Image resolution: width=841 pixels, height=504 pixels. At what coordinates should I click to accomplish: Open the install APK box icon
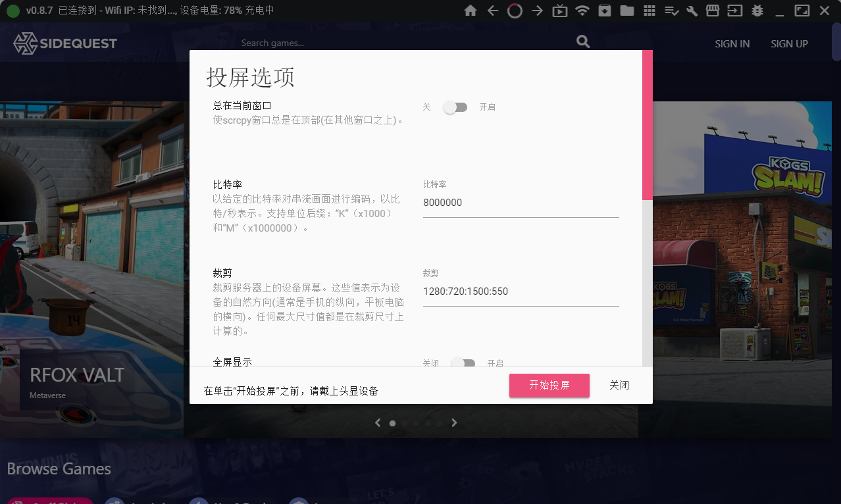pos(604,11)
